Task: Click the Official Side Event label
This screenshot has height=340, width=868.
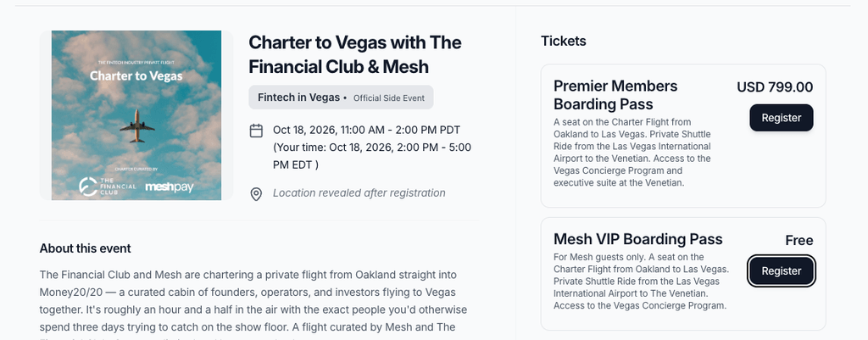Action: point(389,98)
